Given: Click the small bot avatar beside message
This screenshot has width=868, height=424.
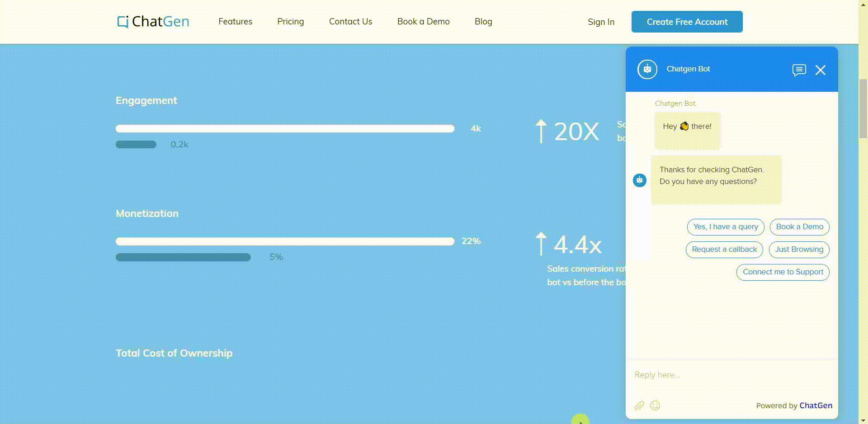Looking at the screenshot, I should 640,180.
